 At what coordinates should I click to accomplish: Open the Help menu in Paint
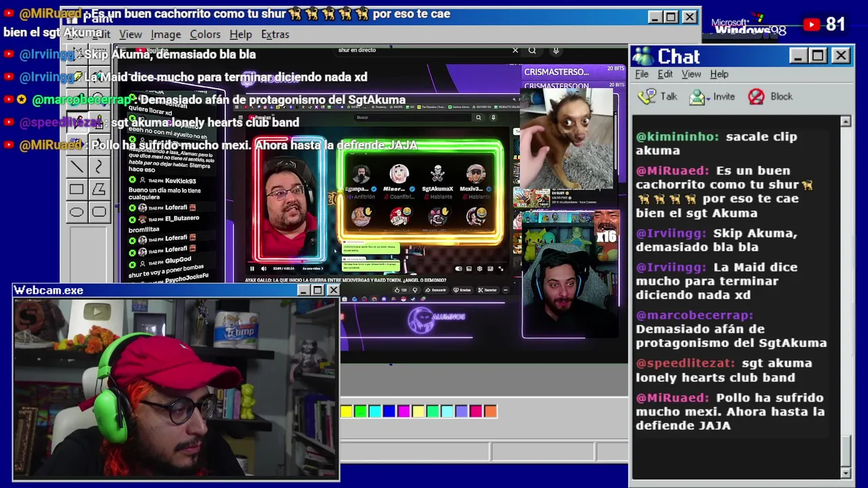point(241,35)
